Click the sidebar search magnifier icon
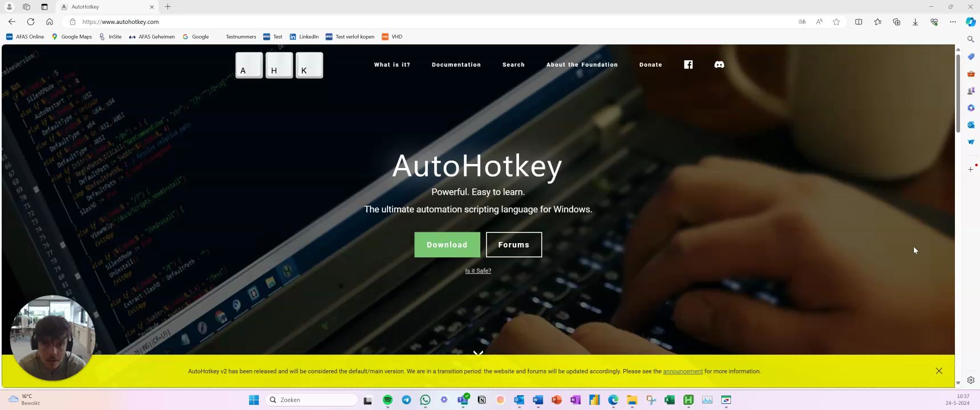This screenshot has height=410, width=980. tap(971, 39)
